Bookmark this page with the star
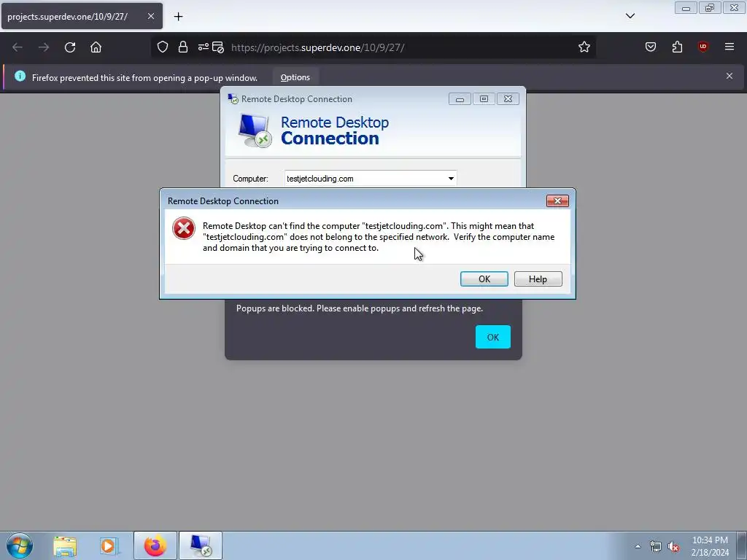This screenshot has width=747, height=560. (584, 47)
